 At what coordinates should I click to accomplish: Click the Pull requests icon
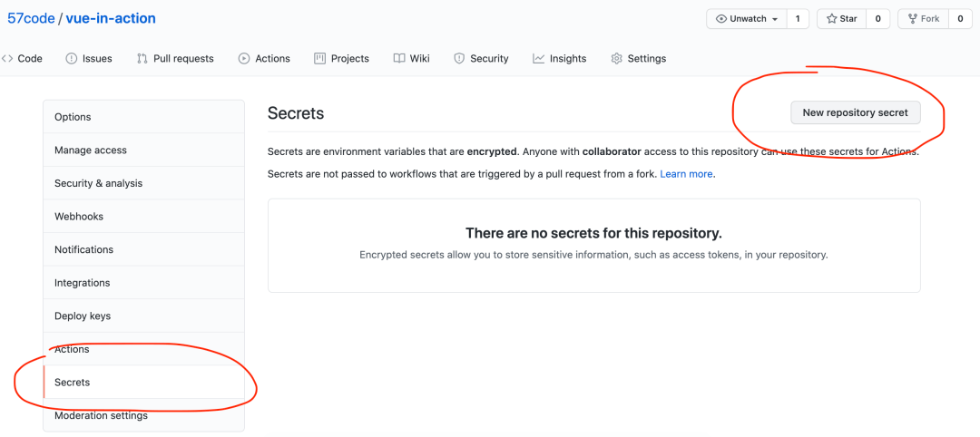[142, 59]
